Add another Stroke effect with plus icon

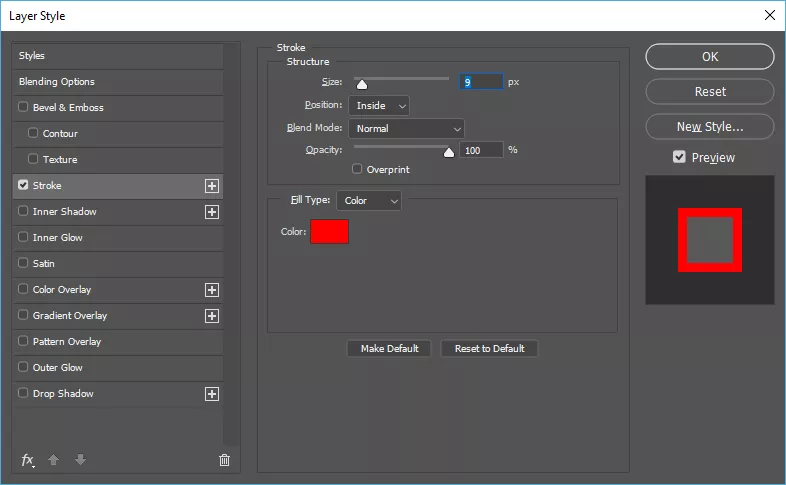[212, 186]
